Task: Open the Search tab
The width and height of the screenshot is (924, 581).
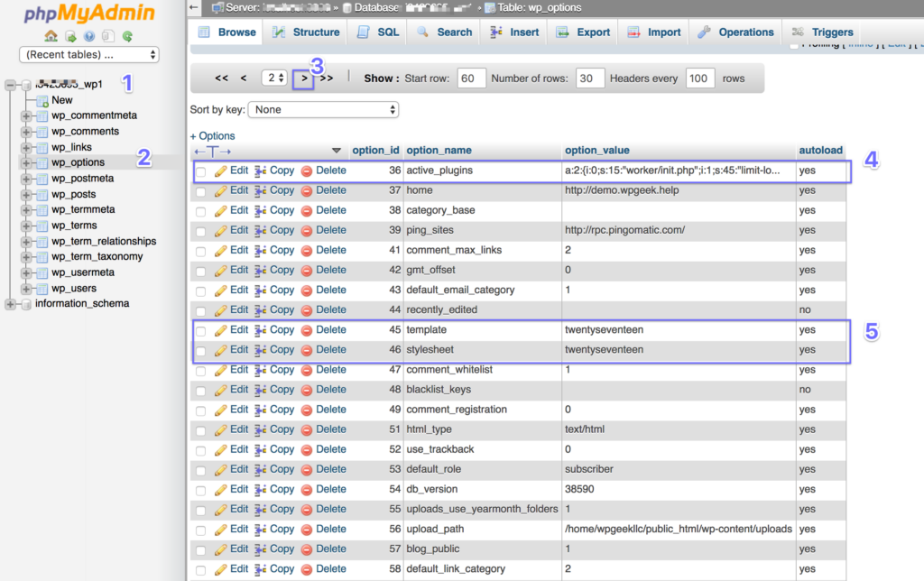Action: click(444, 32)
